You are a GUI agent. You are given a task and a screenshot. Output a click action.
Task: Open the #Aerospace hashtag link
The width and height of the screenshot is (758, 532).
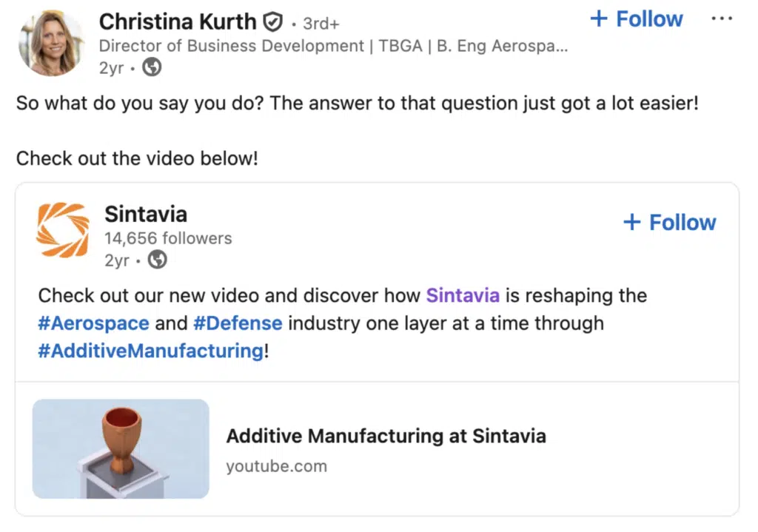click(93, 323)
